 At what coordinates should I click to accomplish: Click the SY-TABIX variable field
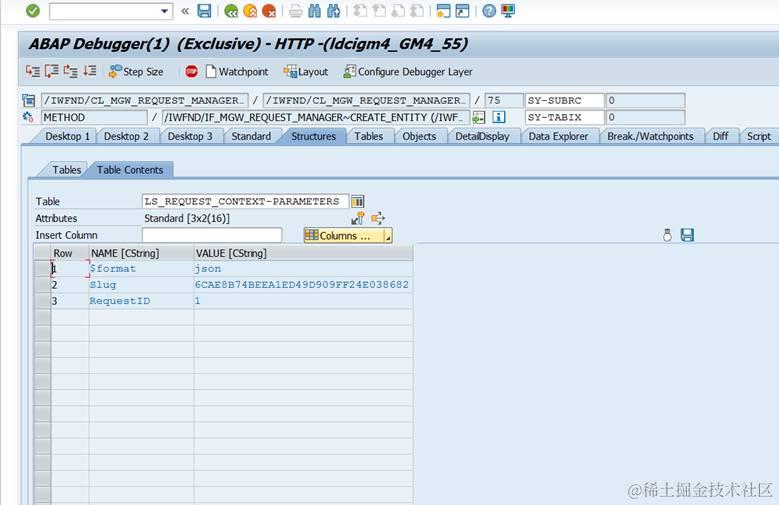(564, 117)
